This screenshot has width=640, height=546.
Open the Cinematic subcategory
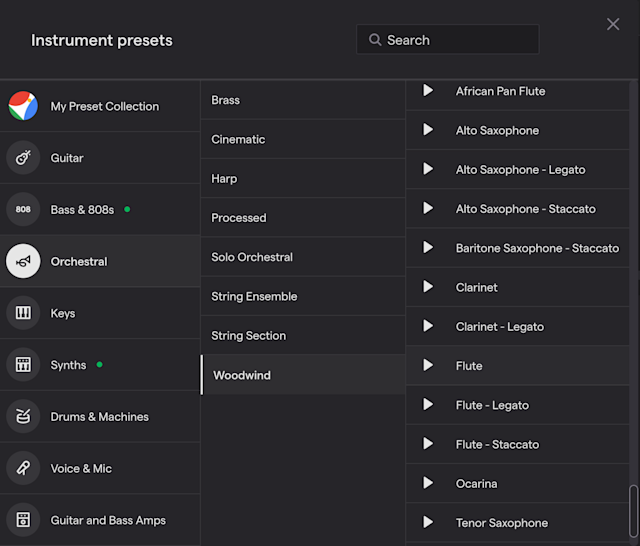coord(303,139)
